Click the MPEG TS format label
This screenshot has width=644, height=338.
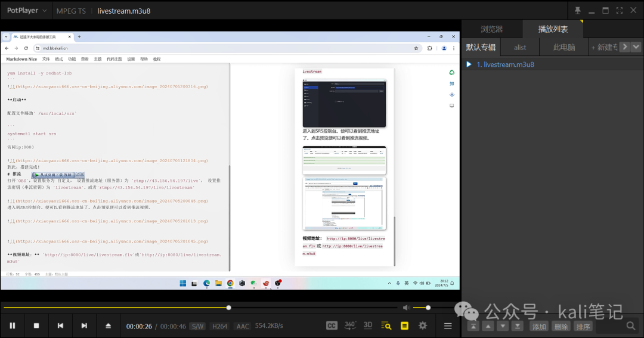(x=71, y=11)
